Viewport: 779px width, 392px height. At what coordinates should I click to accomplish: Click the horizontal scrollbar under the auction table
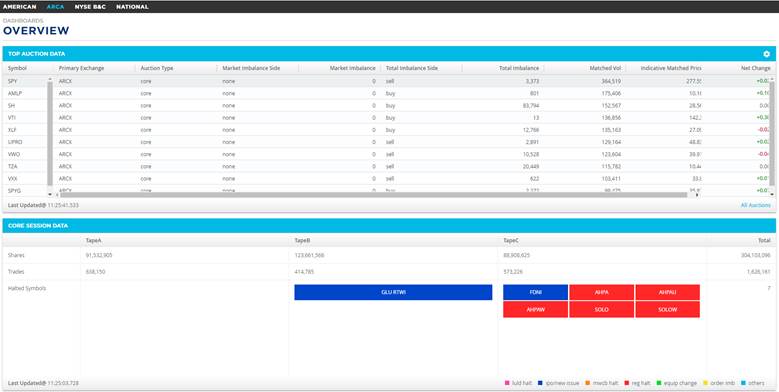pyautogui.click(x=374, y=195)
